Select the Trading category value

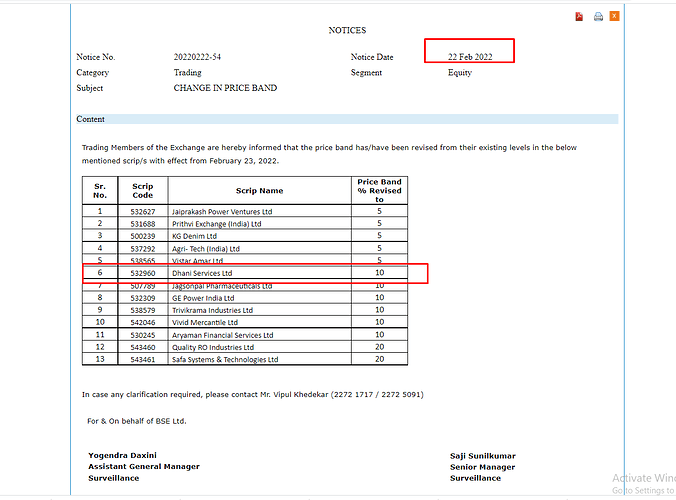tap(188, 72)
